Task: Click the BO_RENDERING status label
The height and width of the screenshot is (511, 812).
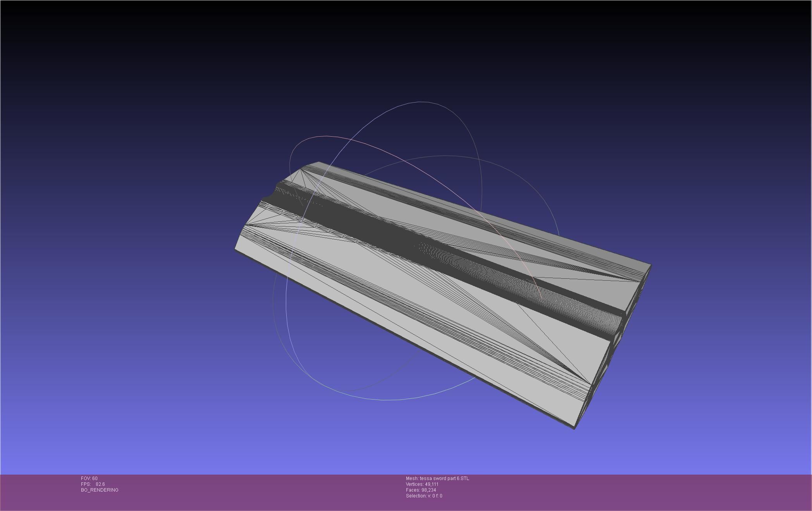Action: [x=100, y=490]
